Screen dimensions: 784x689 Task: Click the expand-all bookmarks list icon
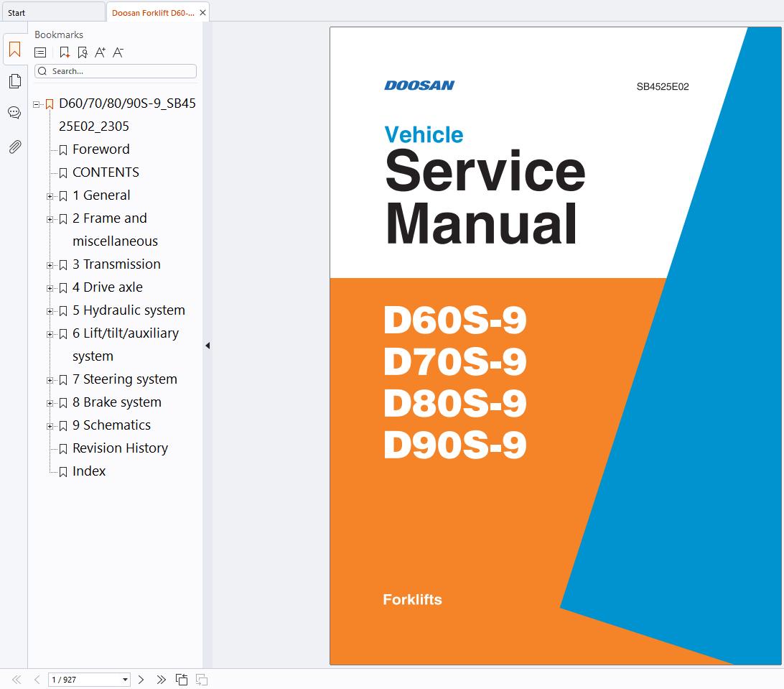tap(40, 52)
